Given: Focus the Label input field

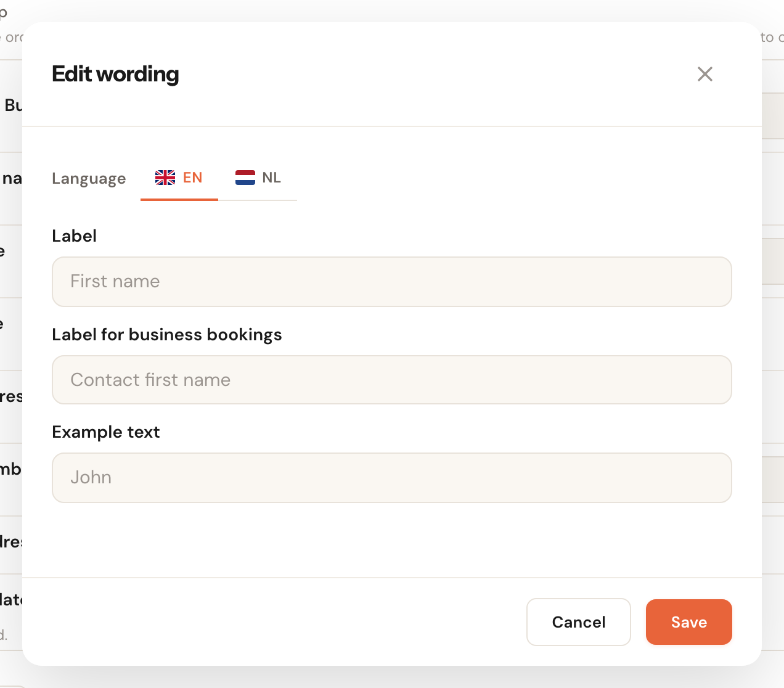Looking at the screenshot, I should pyautogui.click(x=392, y=282).
